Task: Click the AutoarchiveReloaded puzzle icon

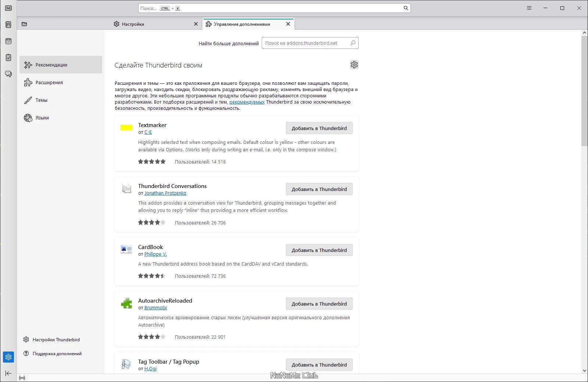Action: coord(126,303)
